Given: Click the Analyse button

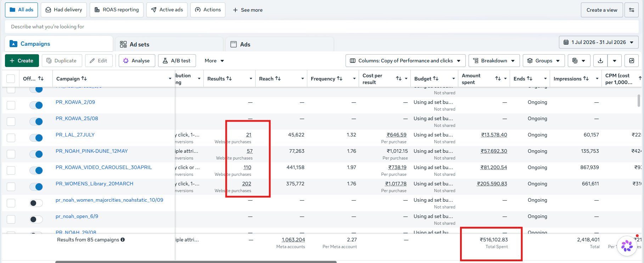Looking at the screenshot, I should 137,61.
